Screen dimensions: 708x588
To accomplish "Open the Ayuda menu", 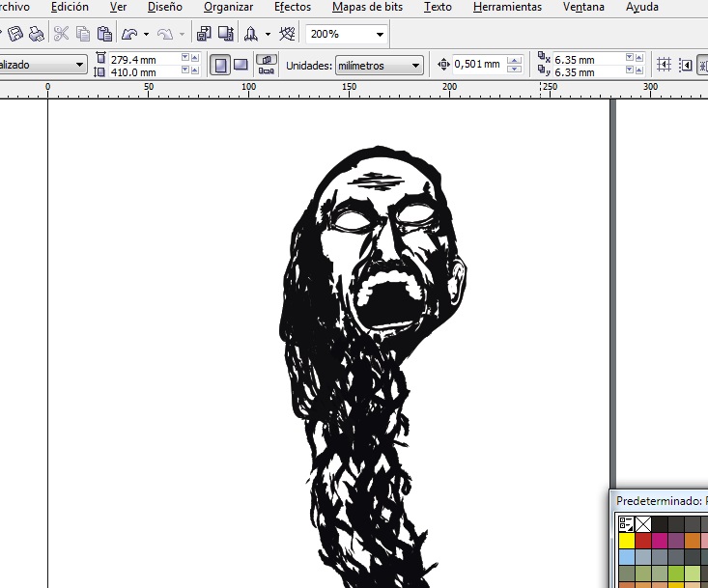I will click(x=641, y=7).
